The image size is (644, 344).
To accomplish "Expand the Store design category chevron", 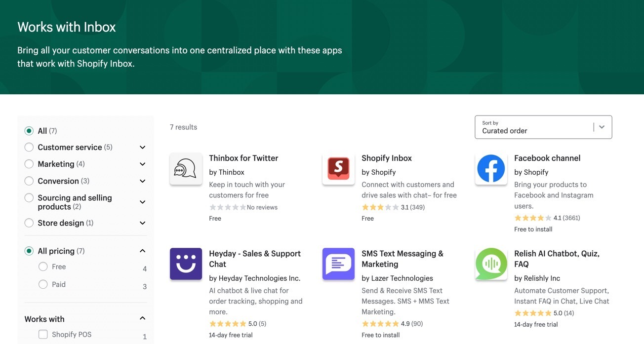I will [x=142, y=223].
